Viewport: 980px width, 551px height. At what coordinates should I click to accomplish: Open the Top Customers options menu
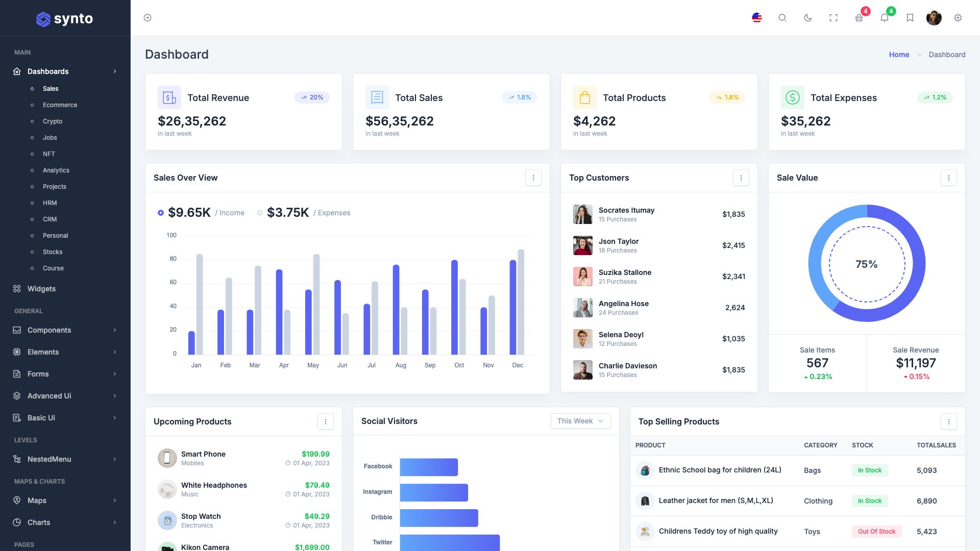[741, 178]
